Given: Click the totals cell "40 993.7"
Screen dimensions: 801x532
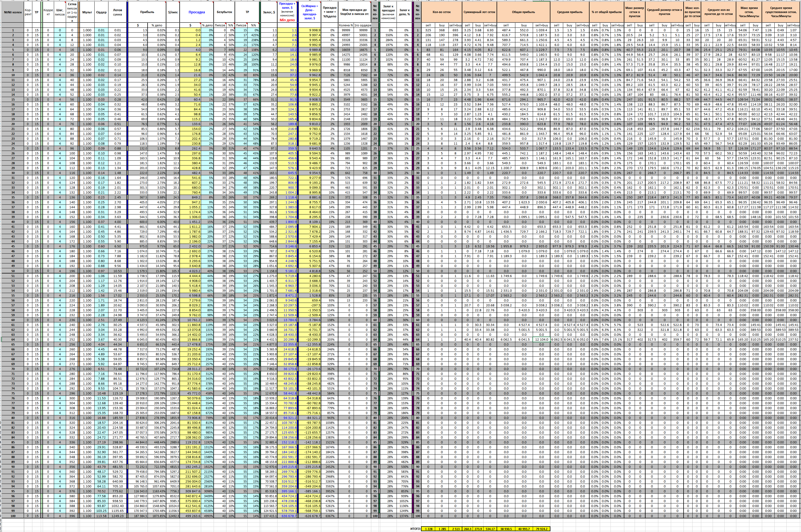Looking at the screenshot, I should (x=524, y=529).
